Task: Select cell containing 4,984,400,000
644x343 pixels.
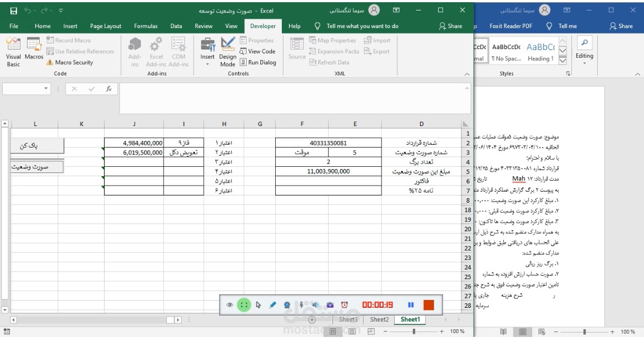Action: pos(134,143)
